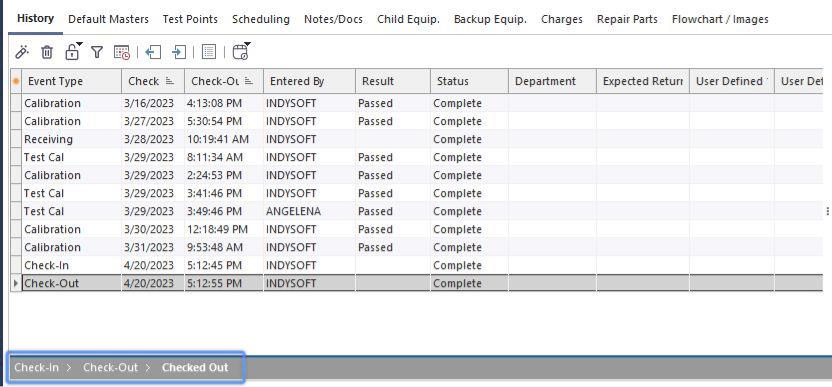Select the Receiving event row
This screenshot has width=832, height=387.
tap(417, 139)
